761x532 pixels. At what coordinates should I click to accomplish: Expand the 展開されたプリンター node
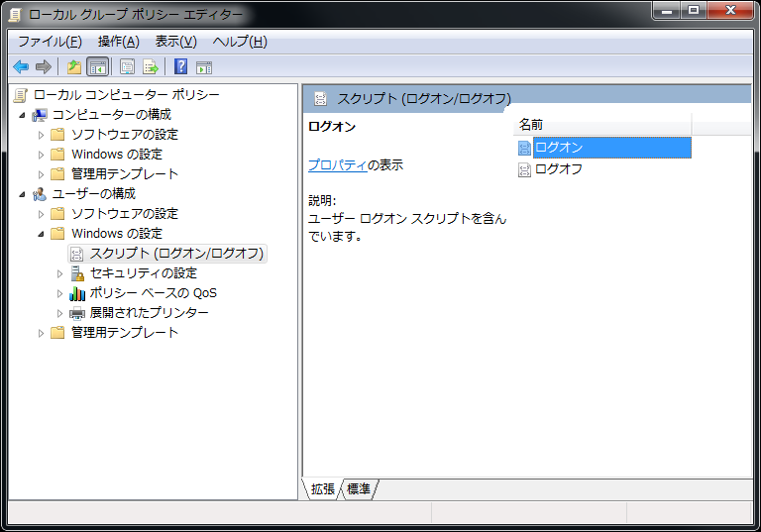tap(59, 313)
